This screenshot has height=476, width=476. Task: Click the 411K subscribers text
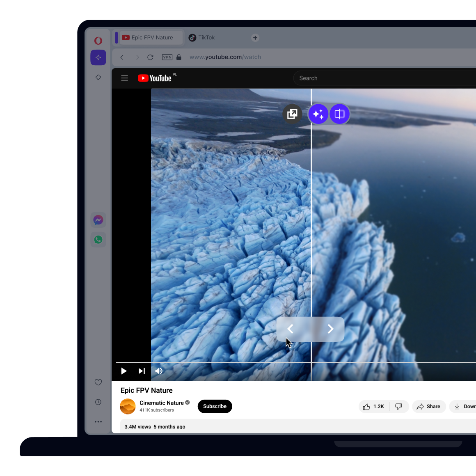point(157,410)
